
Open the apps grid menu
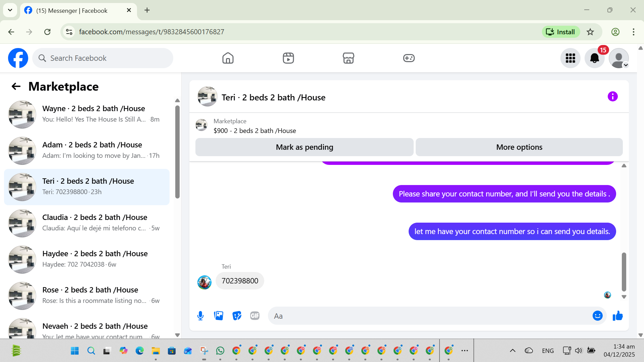point(570,58)
